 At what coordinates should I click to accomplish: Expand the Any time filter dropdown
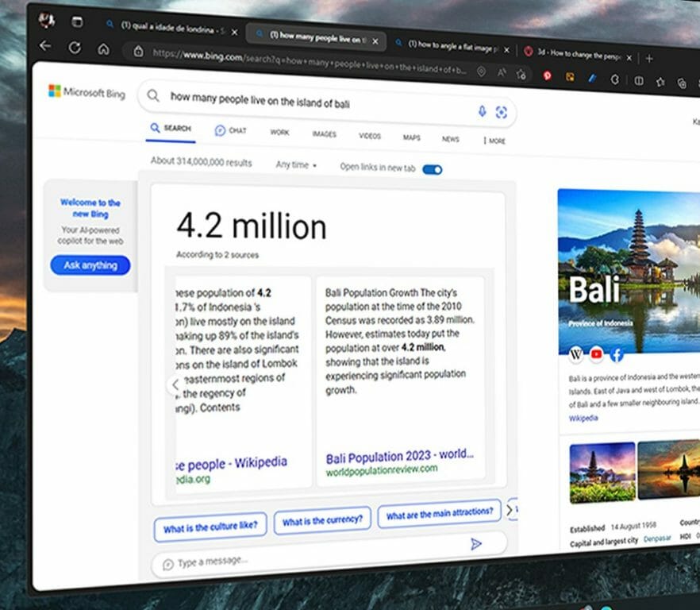(x=296, y=165)
